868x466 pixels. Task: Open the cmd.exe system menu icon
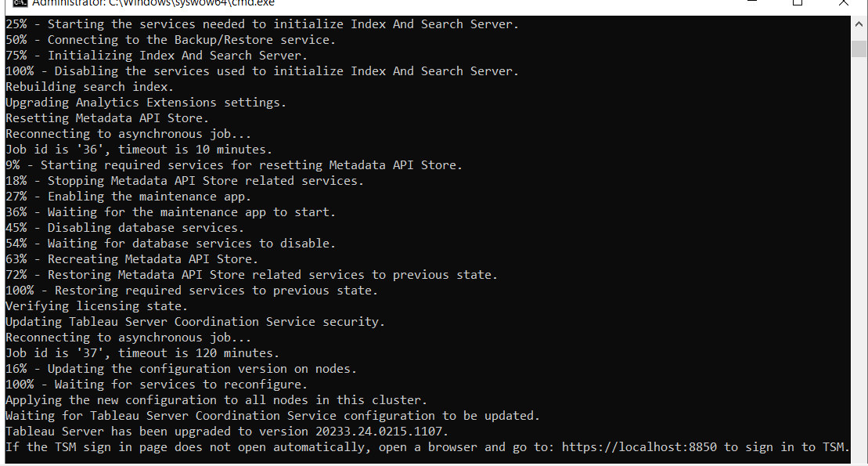(x=20, y=3)
